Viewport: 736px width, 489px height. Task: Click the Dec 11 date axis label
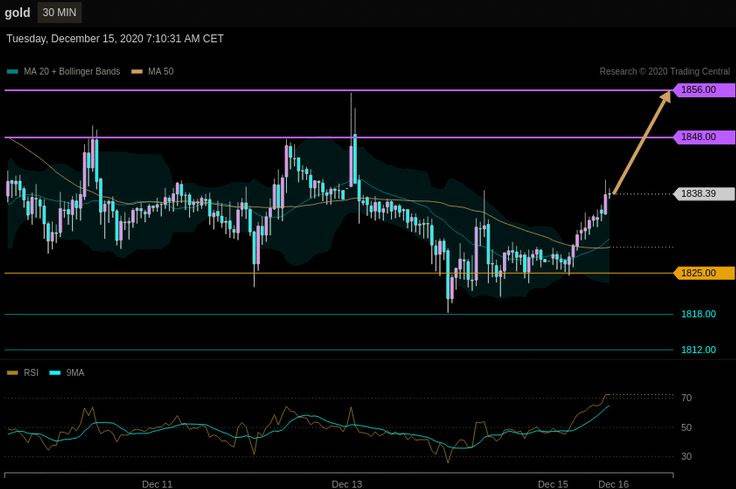(157, 484)
